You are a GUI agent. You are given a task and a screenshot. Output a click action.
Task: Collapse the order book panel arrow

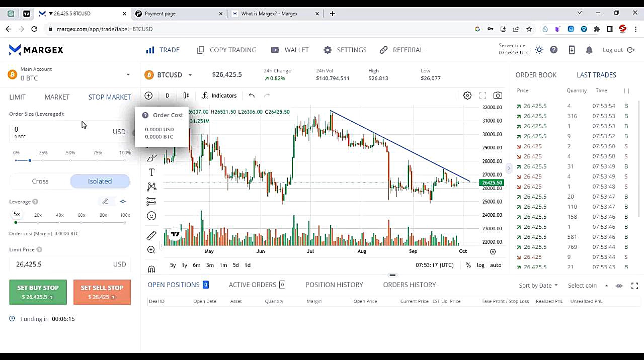click(x=509, y=168)
